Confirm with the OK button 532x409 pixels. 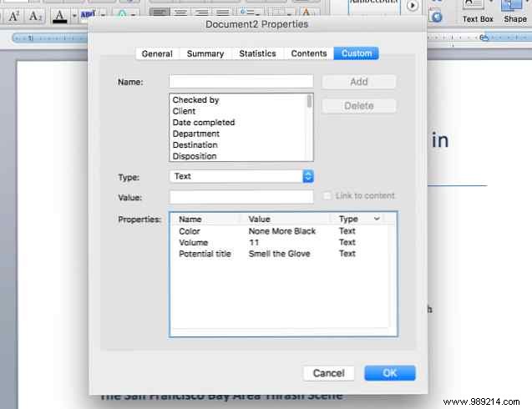pos(390,373)
